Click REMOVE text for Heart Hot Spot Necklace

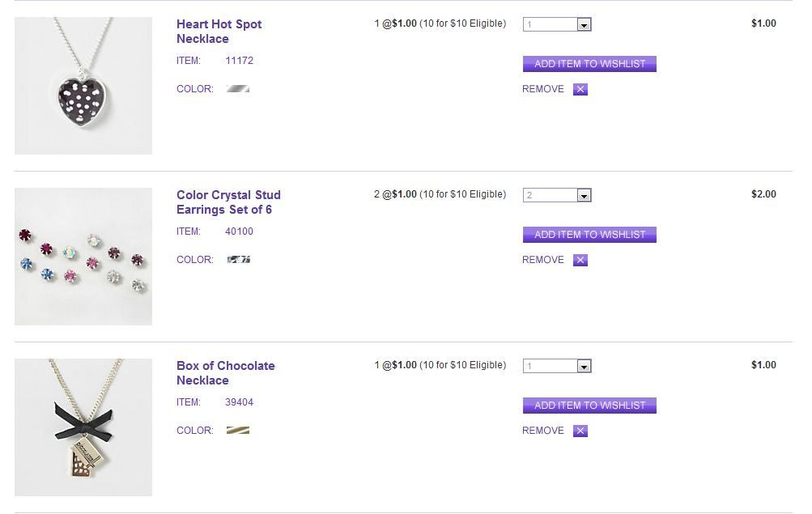pos(543,90)
